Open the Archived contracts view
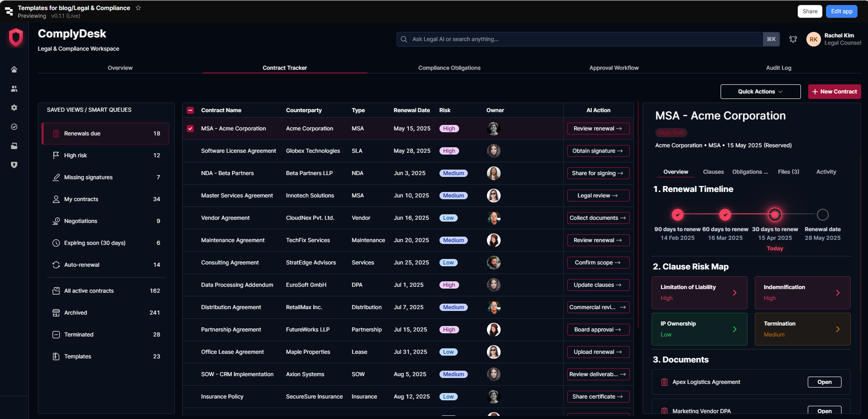Viewport: 868px width, 419px height. click(105, 313)
